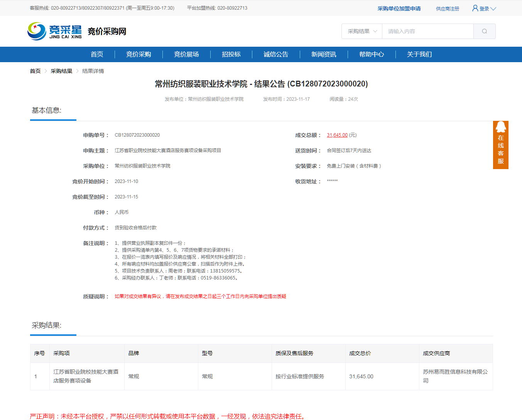Click the 采购单位加盟申请 link

[399, 8]
